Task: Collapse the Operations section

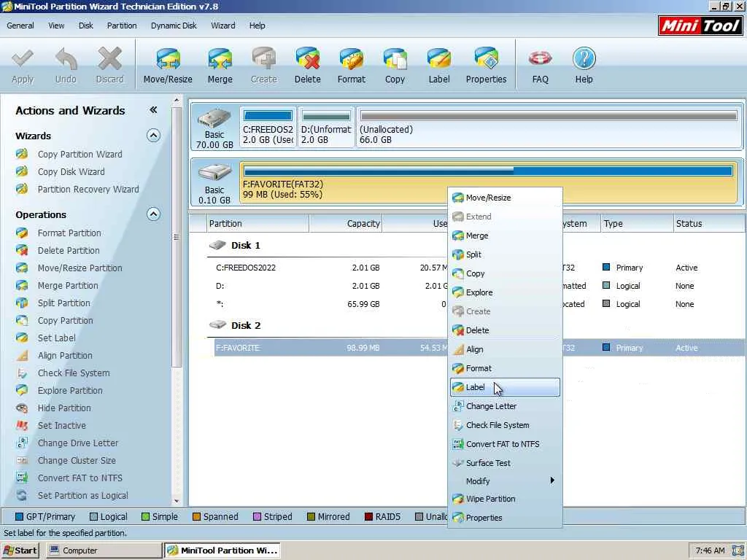Action: click(x=153, y=214)
